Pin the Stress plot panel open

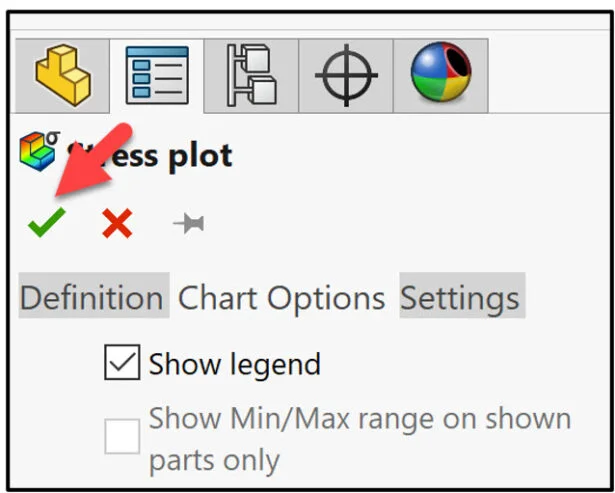tap(189, 224)
